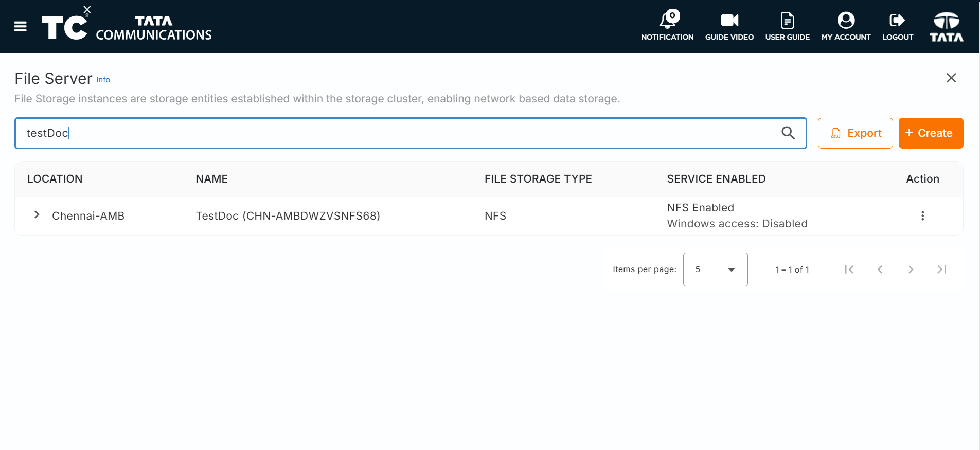
Task: Click the Windows access: Disabled text
Action: (737, 224)
